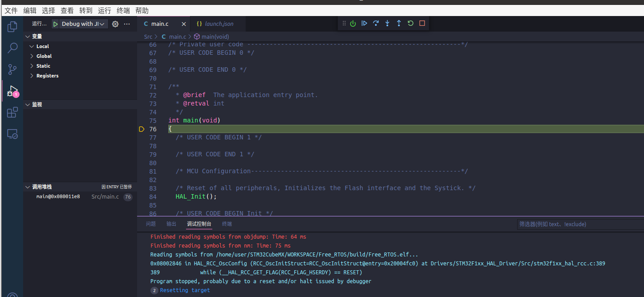Open the Search view in the sidebar
The image size is (644, 297).
click(x=12, y=48)
